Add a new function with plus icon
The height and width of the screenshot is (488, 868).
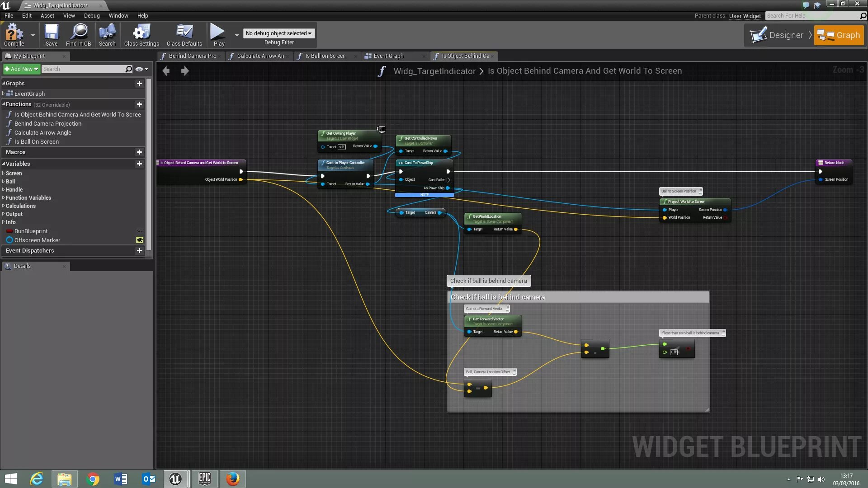[139, 104]
